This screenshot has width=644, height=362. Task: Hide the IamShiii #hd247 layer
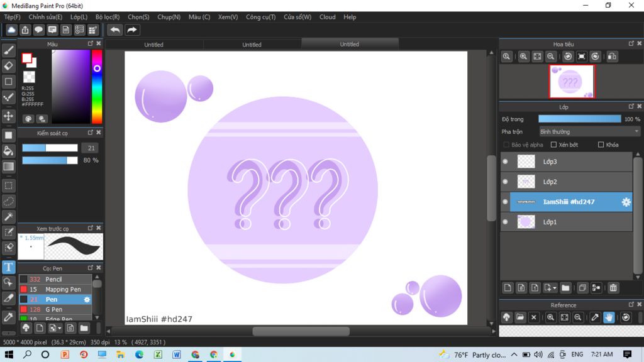click(505, 202)
